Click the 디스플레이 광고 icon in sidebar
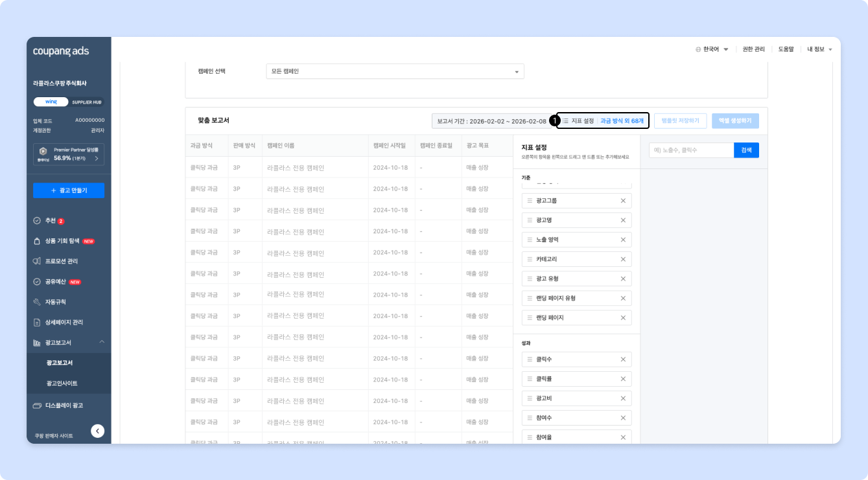The height and width of the screenshot is (480, 868). [37, 406]
